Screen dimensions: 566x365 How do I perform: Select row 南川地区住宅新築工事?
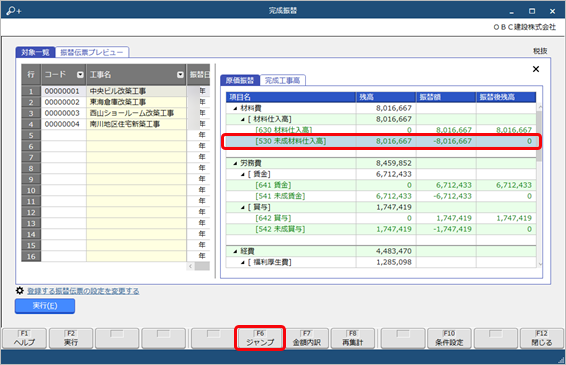(116, 124)
